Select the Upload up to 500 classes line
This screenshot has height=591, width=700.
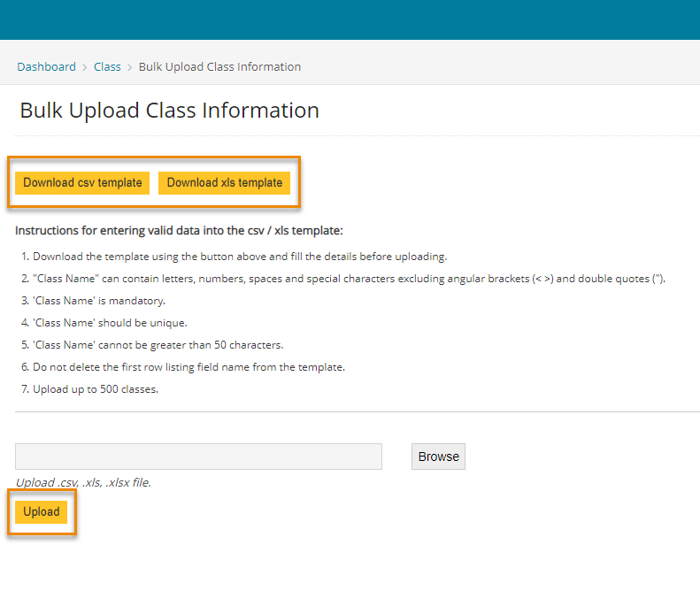tap(96, 389)
